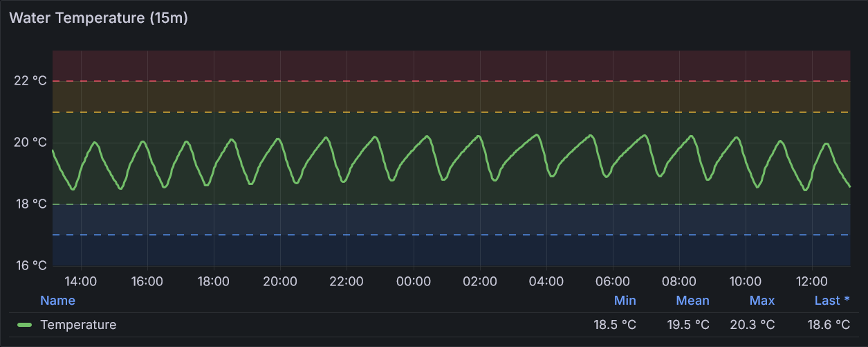
Task: Click the 06:00 time axis label
Action: click(613, 282)
